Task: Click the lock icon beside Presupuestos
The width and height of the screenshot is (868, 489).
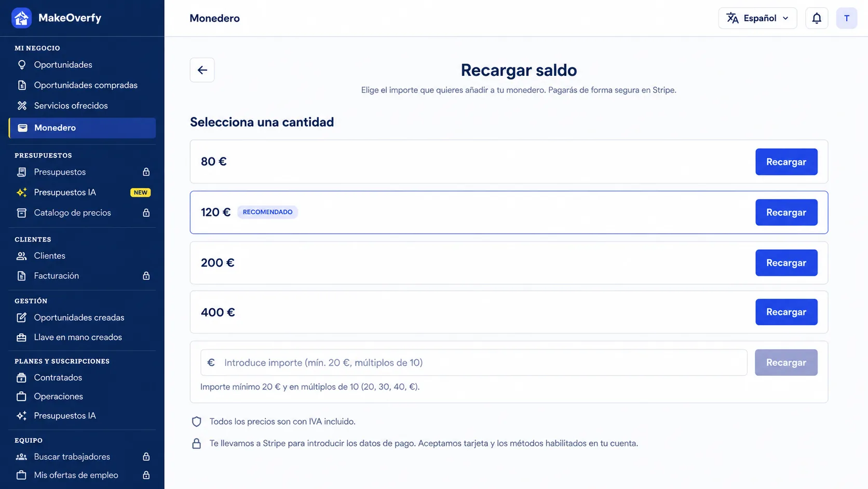Action: [146, 172]
